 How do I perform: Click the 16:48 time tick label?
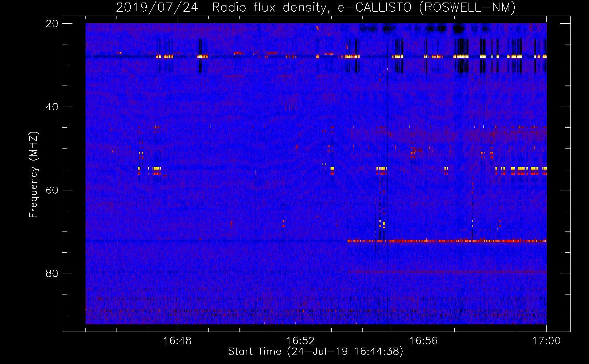tap(177, 341)
